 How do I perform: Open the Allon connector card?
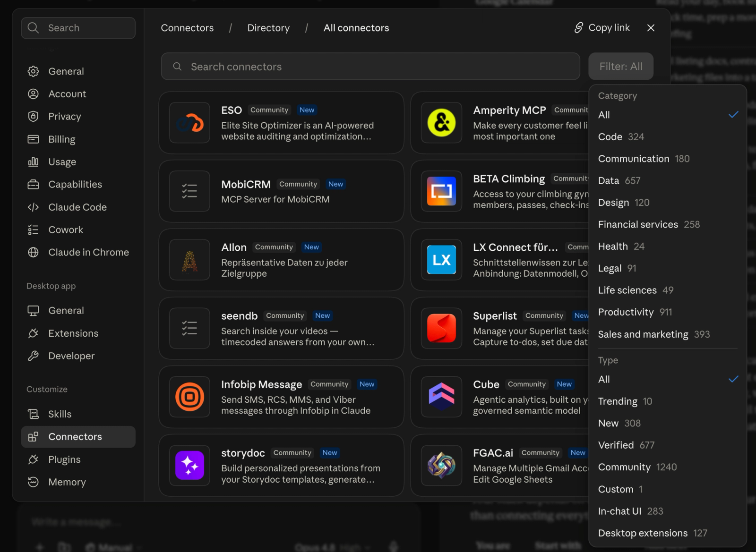click(x=281, y=260)
